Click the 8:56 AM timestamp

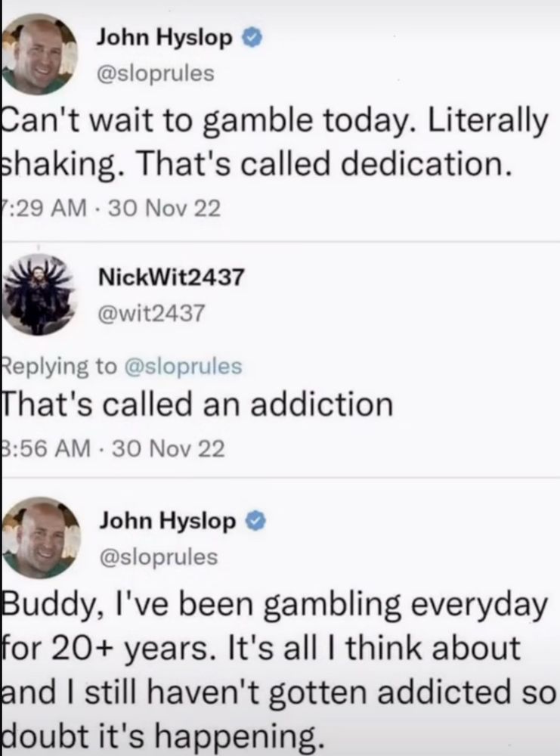coord(46,449)
